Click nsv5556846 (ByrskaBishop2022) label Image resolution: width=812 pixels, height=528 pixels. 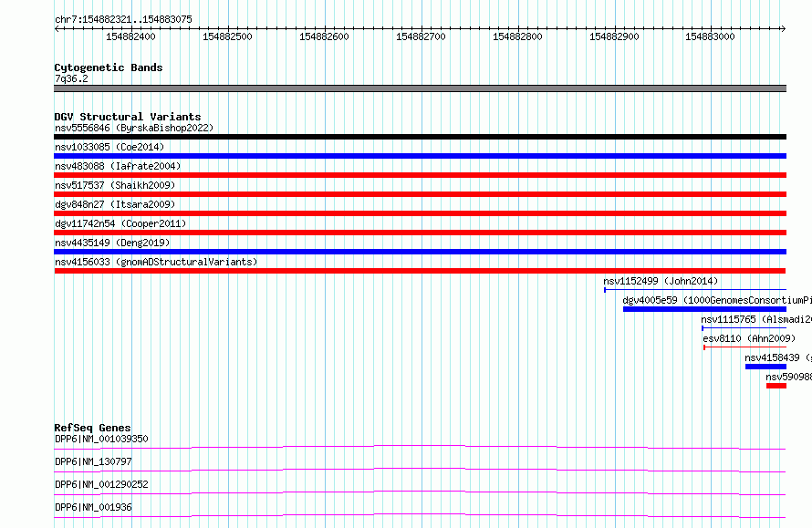[134, 128]
